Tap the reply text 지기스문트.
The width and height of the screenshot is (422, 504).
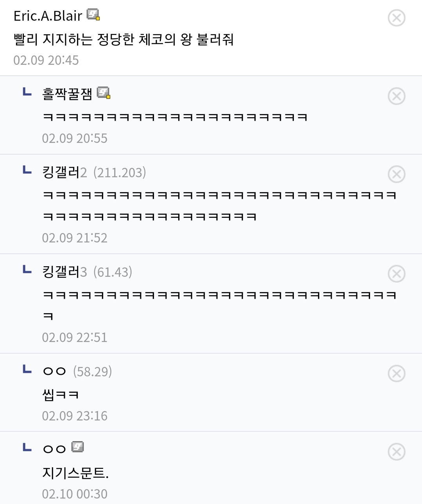75,473
